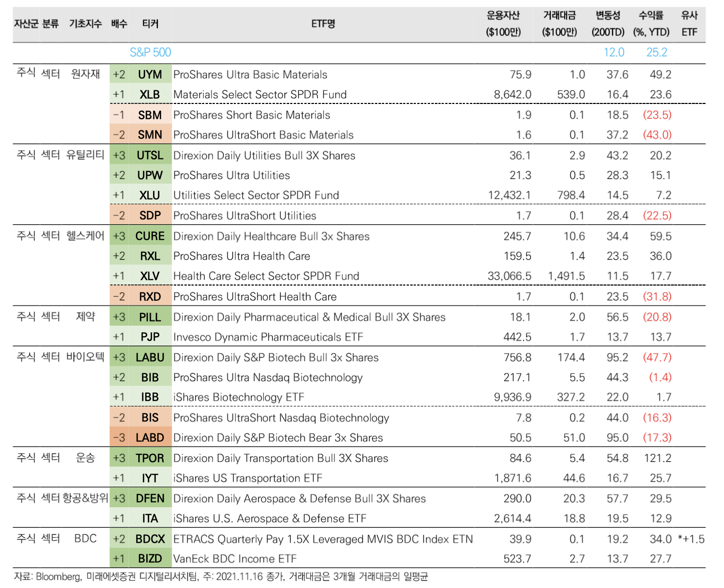Click the 12,432.1 assets value for XLU
The image size is (724, 588).
pos(509,195)
